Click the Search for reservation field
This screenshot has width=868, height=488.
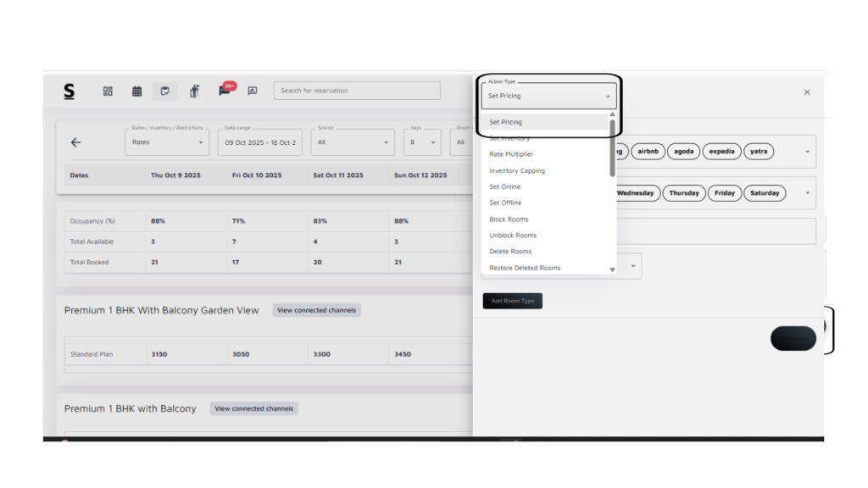click(x=356, y=91)
